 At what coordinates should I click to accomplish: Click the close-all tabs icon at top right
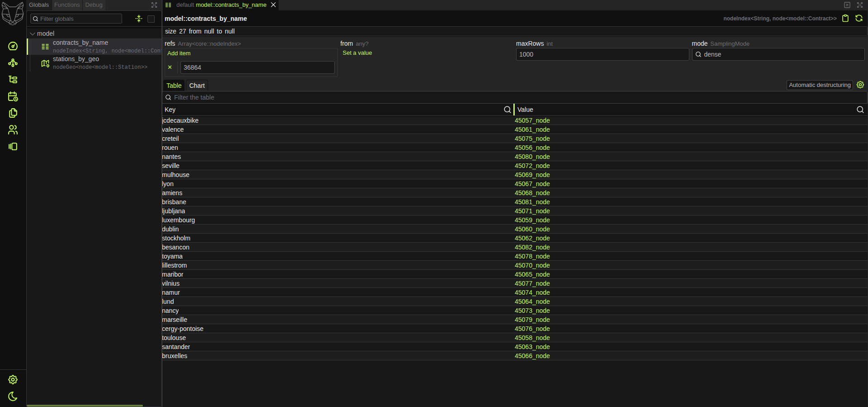pyautogui.click(x=847, y=5)
